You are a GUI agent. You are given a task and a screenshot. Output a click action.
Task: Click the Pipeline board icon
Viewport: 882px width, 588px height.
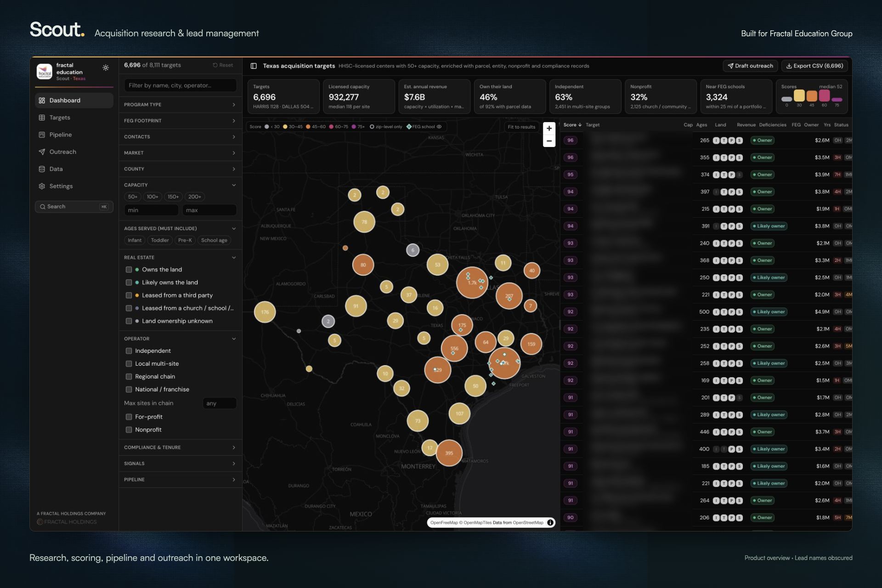tap(42, 135)
